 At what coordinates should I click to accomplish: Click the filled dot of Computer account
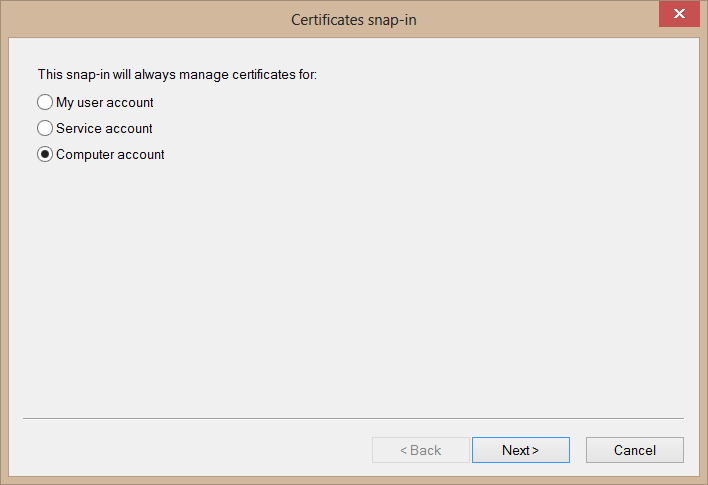point(45,155)
